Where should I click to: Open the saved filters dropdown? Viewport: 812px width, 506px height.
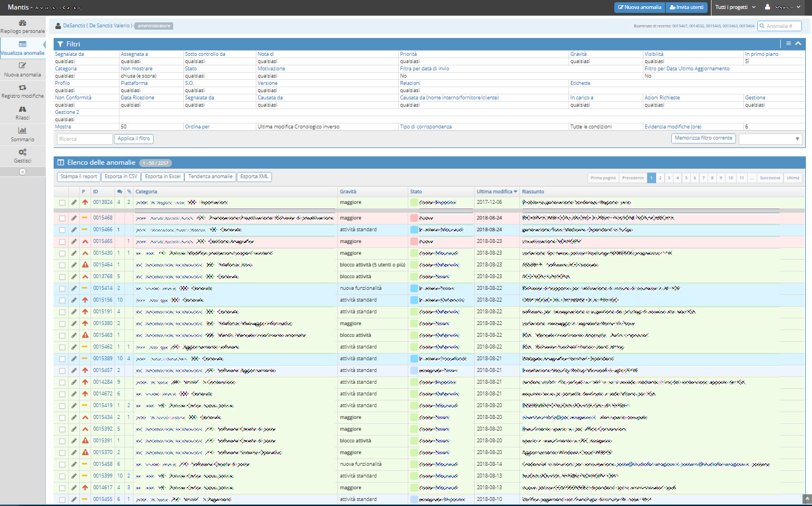(x=770, y=139)
